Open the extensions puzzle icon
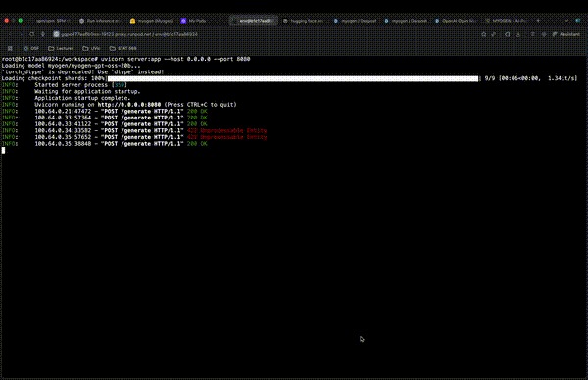The height and width of the screenshot is (380, 588). click(508, 34)
